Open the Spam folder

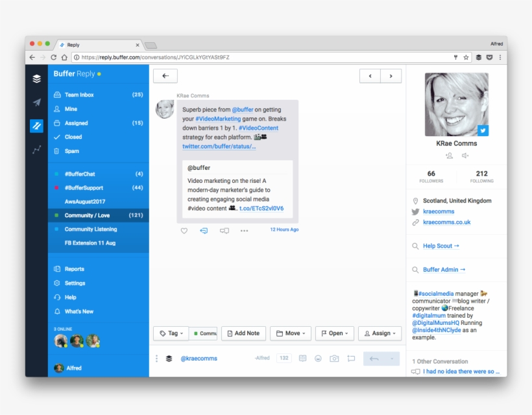pos(73,151)
